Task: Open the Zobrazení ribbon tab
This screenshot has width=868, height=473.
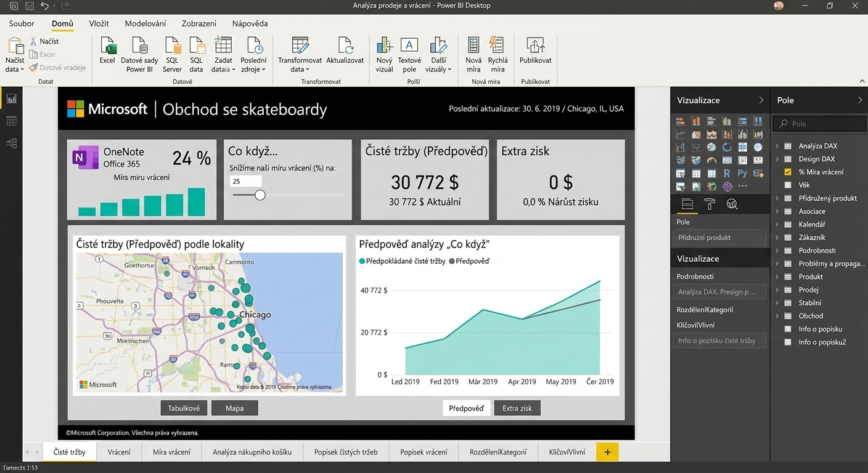Action: click(199, 23)
